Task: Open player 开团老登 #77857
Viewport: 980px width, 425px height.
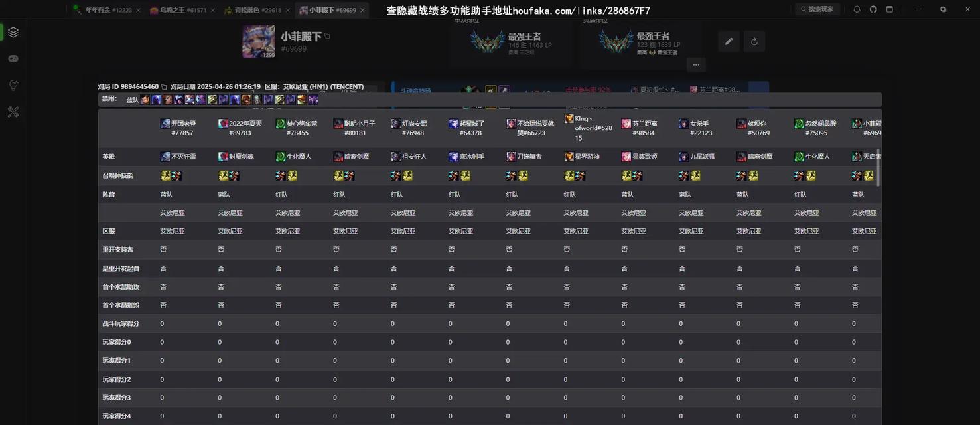Action: coord(178,128)
